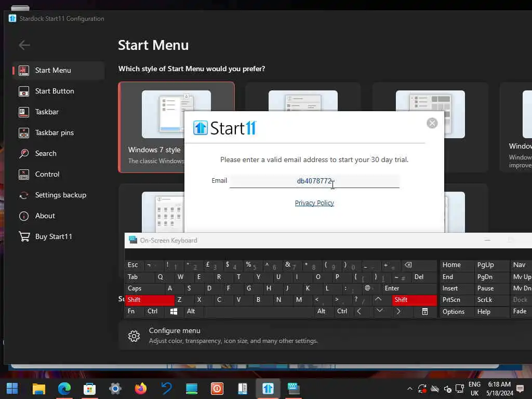Minimize the On-Screen Keyboard window
The height and width of the screenshot is (399, 532).
point(487,240)
